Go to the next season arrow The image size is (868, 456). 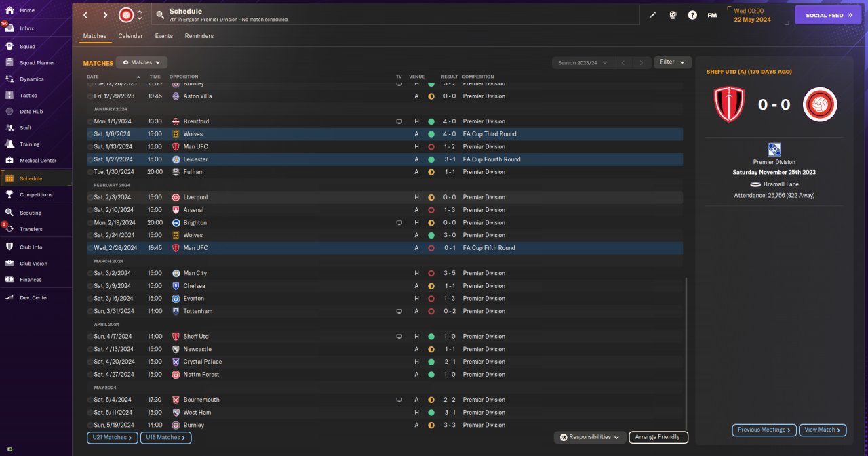(641, 62)
